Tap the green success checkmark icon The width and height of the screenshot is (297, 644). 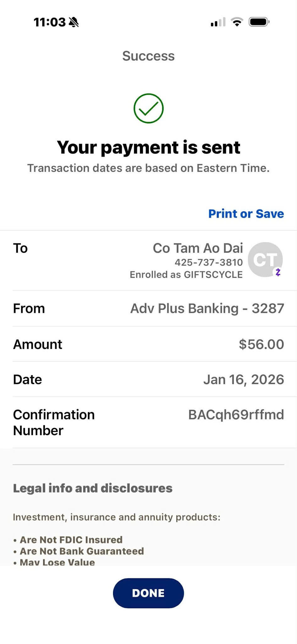coord(148,108)
